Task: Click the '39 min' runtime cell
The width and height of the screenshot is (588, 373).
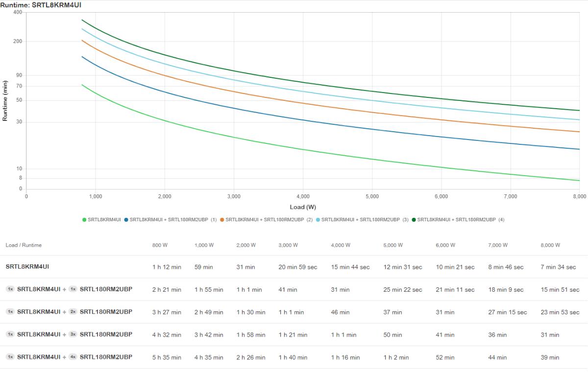Action: pyautogui.click(x=550, y=357)
